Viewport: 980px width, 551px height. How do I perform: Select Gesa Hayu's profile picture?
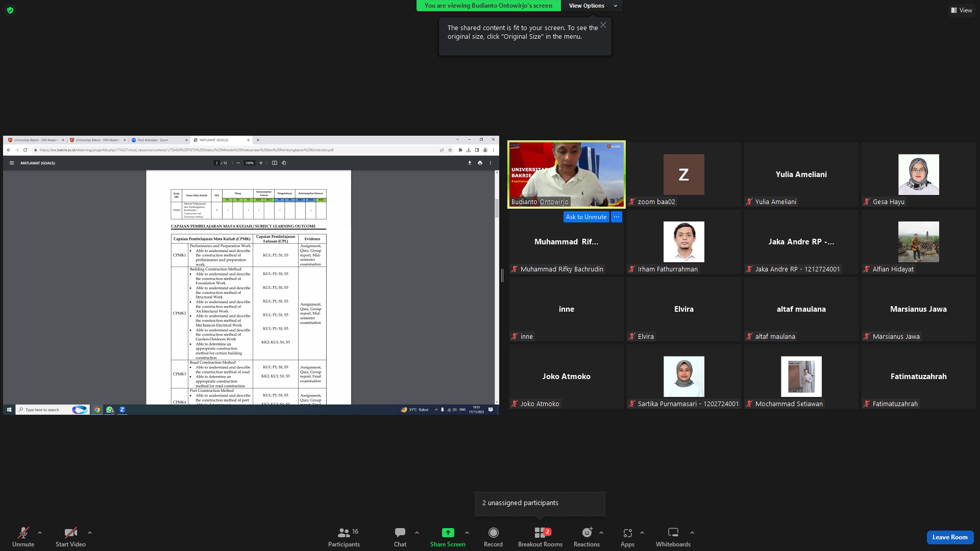pos(919,174)
